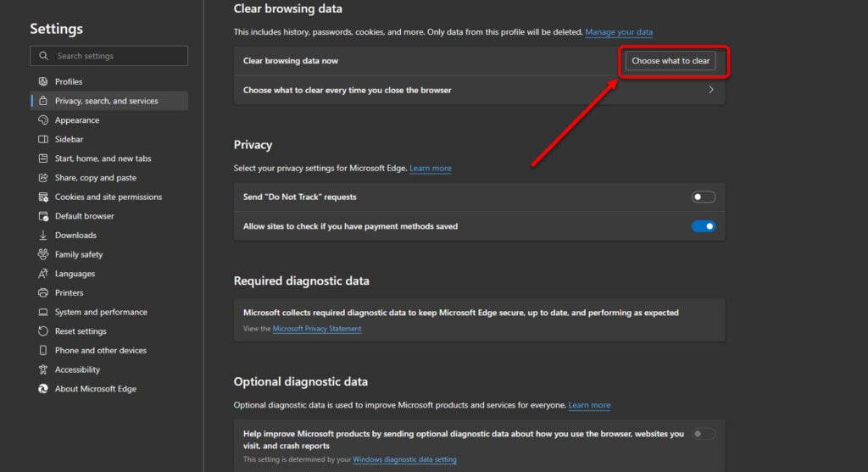Open System and performance settings

click(x=109, y=312)
